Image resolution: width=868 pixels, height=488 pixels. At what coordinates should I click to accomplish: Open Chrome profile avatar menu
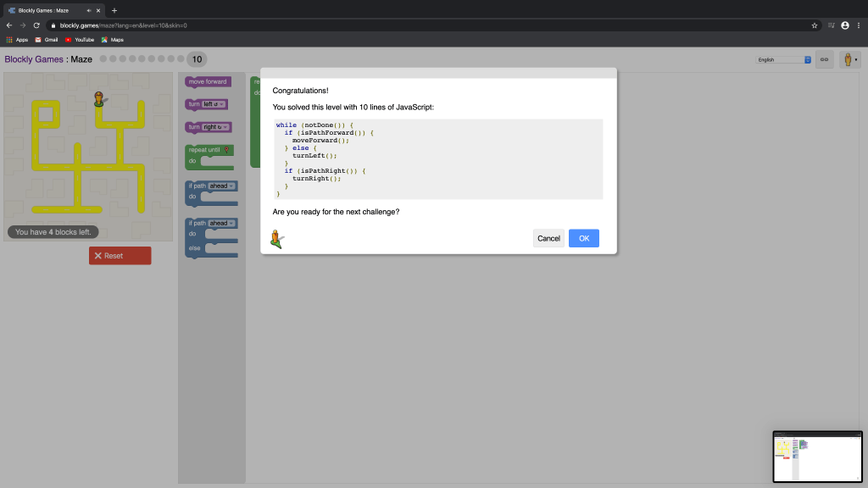click(845, 25)
